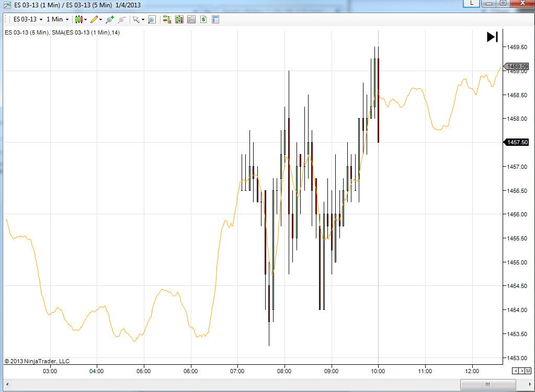This screenshot has height=392, width=535.
Task: Click the 04:00 time axis label
Action: click(x=97, y=371)
